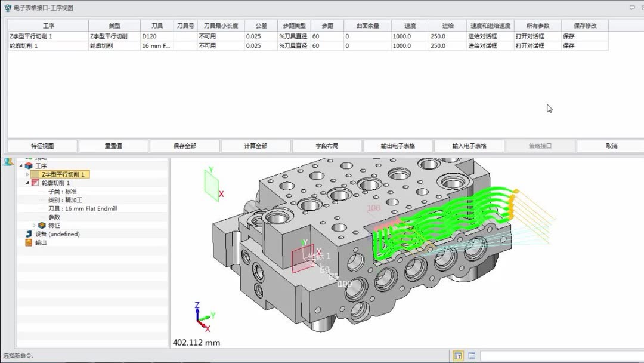Click the 计算全部 button

pos(256,145)
